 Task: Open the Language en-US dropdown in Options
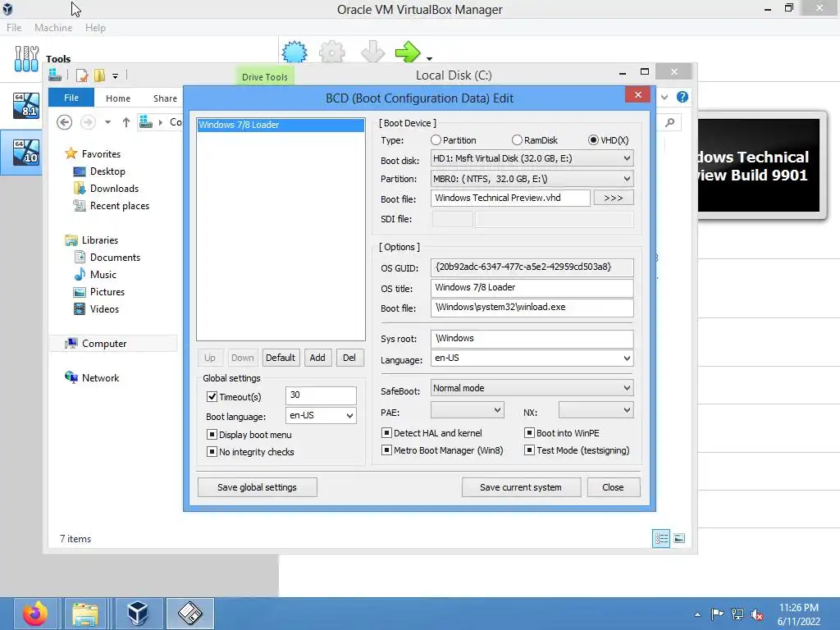tap(532, 358)
